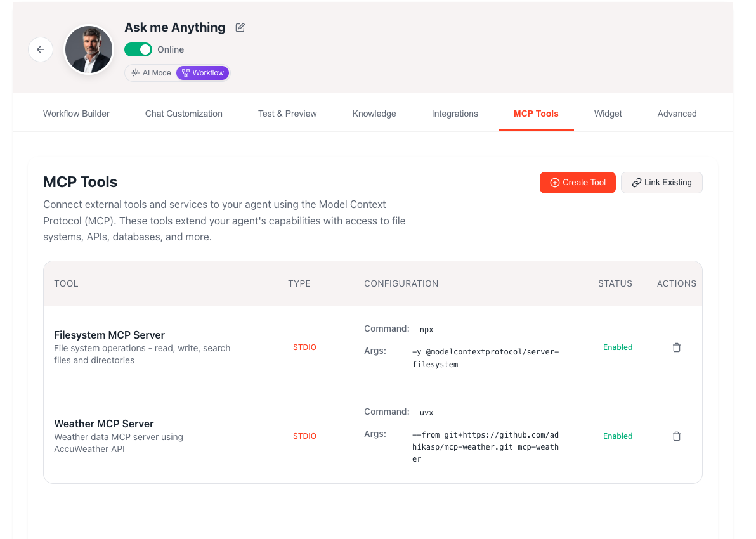Switch to the Workflow Builder tab
The width and height of the screenshot is (756, 539).
coord(76,114)
